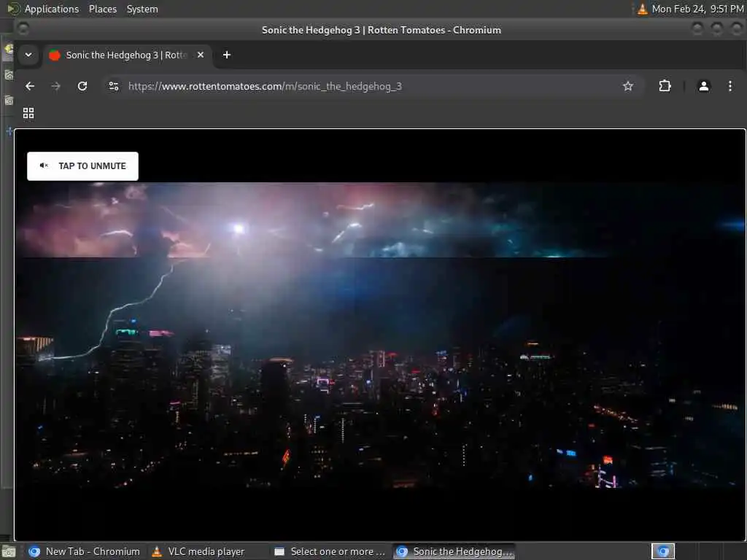The image size is (747, 560).
Task: Close the Sonic the Hedgehog 3 tab
Action: click(x=201, y=55)
